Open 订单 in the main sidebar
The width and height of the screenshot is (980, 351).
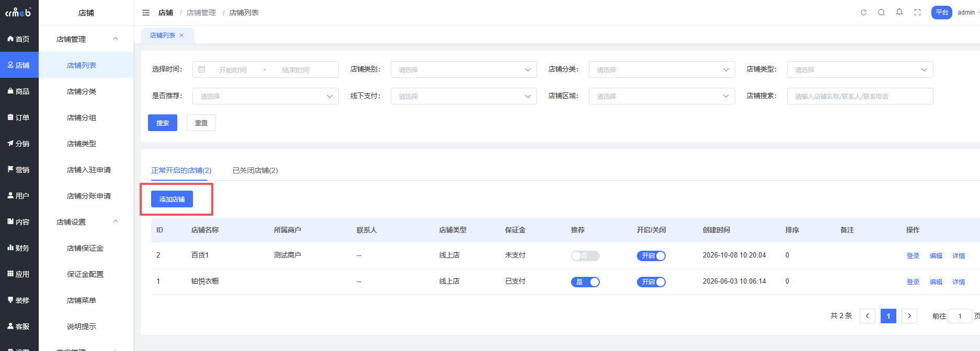coord(19,117)
